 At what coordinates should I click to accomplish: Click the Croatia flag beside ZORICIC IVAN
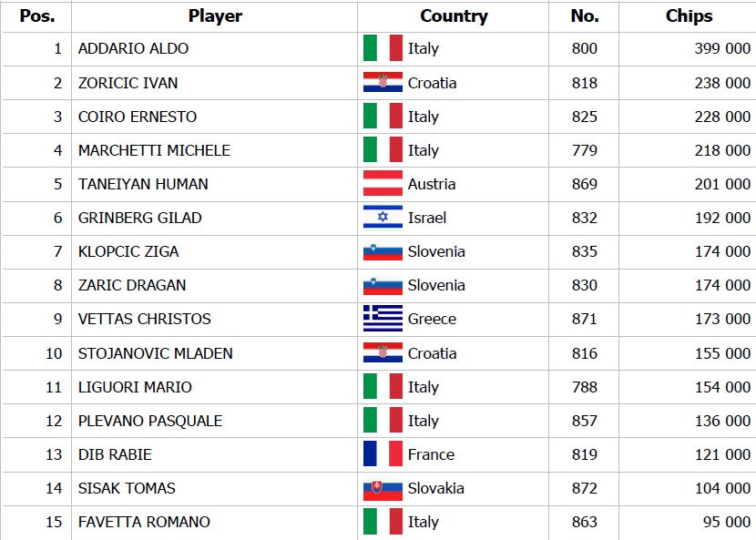[x=383, y=83]
